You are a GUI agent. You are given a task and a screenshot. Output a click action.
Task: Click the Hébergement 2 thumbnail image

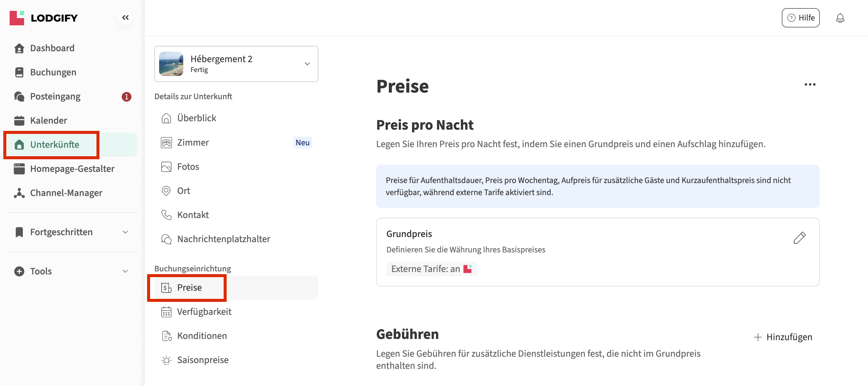click(171, 64)
